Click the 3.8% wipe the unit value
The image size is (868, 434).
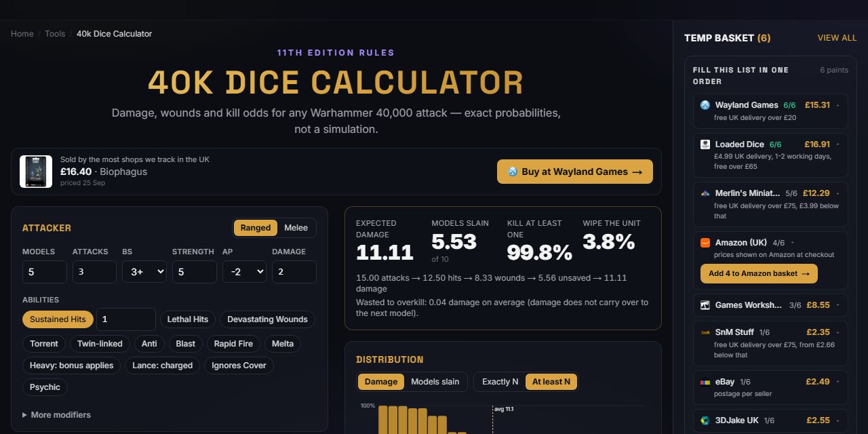point(609,242)
